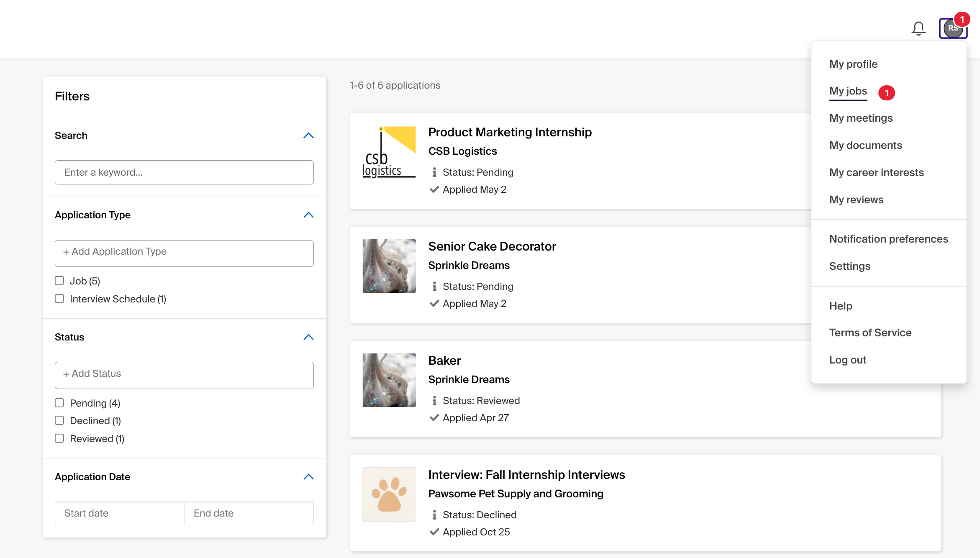
Task: Click the CSB Logistics company logo
Action: click(x=389, y=152)
